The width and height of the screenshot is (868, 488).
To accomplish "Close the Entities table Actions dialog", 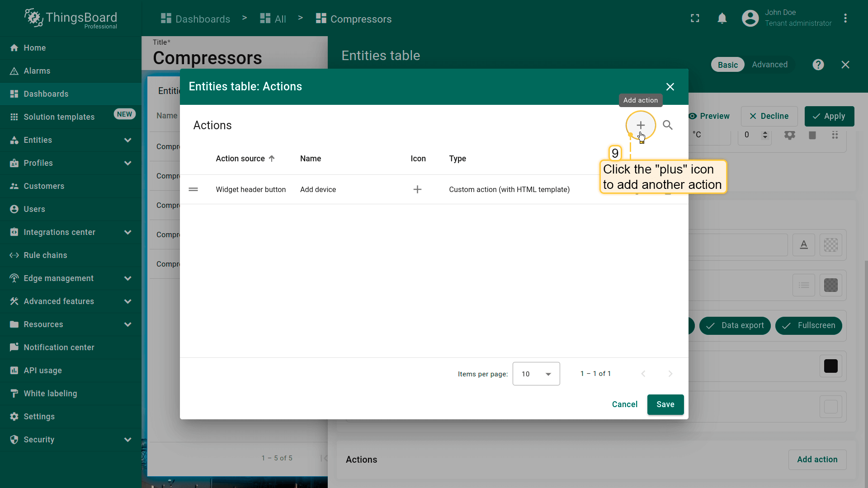I will tap(670, 87).
